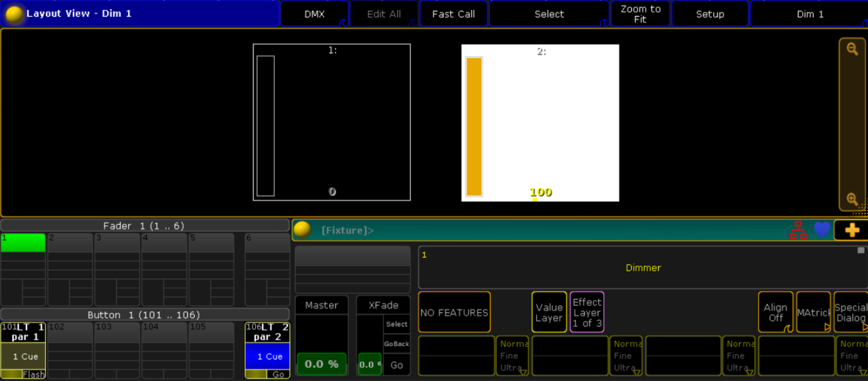Toggle Effect Layer 1 of 3
The width and height of the screenshot is (868, 381).
[x=587, y=312]
